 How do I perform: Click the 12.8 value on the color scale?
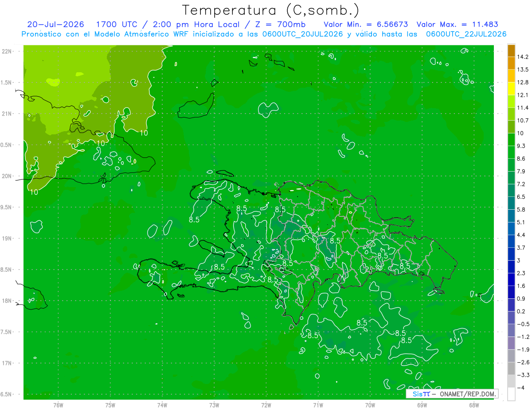tap(523, 82)
